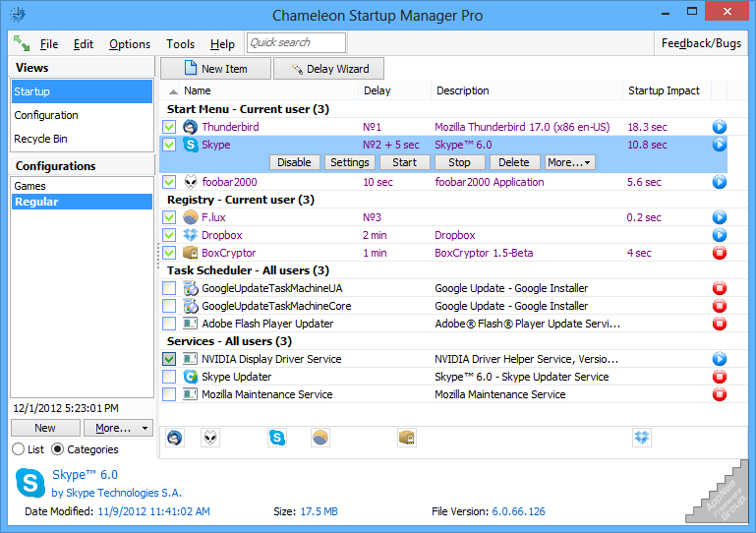
Task: Select the List radio button
Action: (x=19, y=449)
